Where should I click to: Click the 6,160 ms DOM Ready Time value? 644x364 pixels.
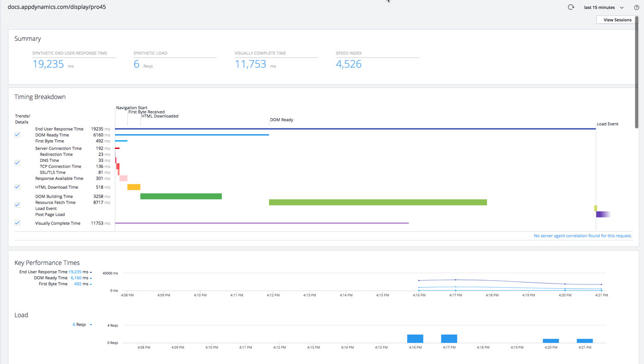tap(76, 278)
